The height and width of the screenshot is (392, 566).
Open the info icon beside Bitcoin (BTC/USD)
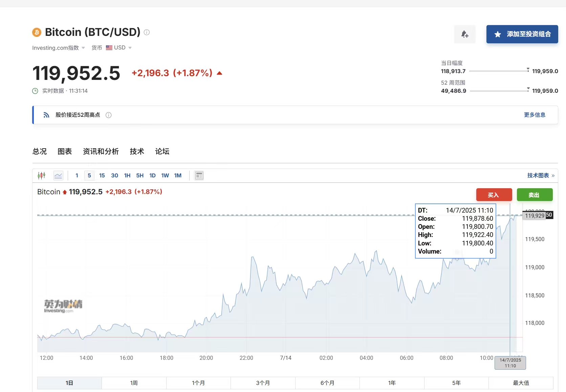[147, 32]
